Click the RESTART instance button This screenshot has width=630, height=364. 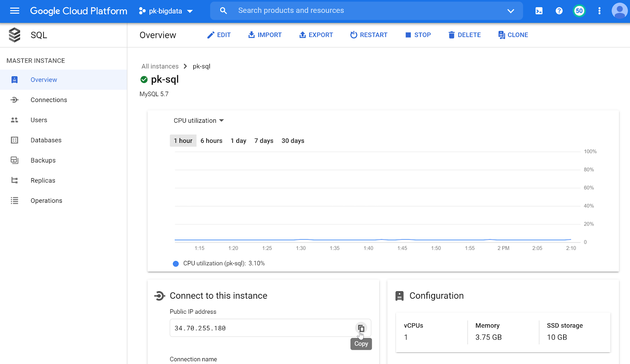(x=369, y=35)
